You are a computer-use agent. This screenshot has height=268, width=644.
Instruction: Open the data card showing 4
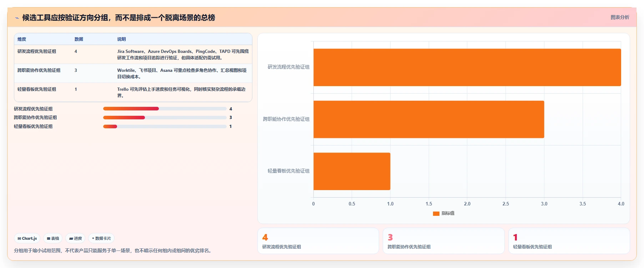[318, 241]
